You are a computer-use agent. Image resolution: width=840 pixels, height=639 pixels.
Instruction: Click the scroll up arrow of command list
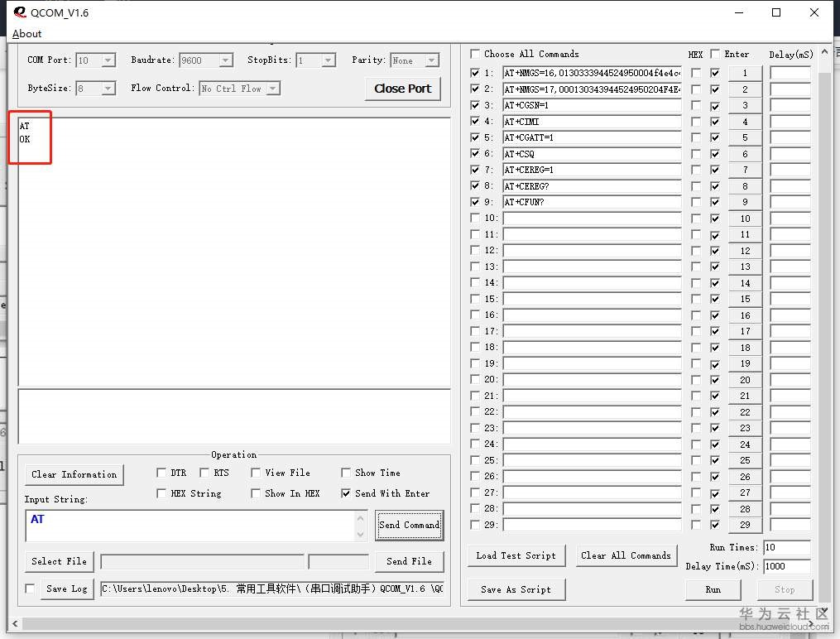[x=825, y=52]
